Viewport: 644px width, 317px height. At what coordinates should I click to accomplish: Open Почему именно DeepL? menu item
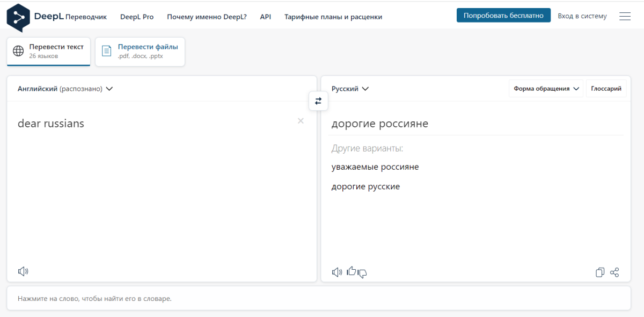pos(207,17)
